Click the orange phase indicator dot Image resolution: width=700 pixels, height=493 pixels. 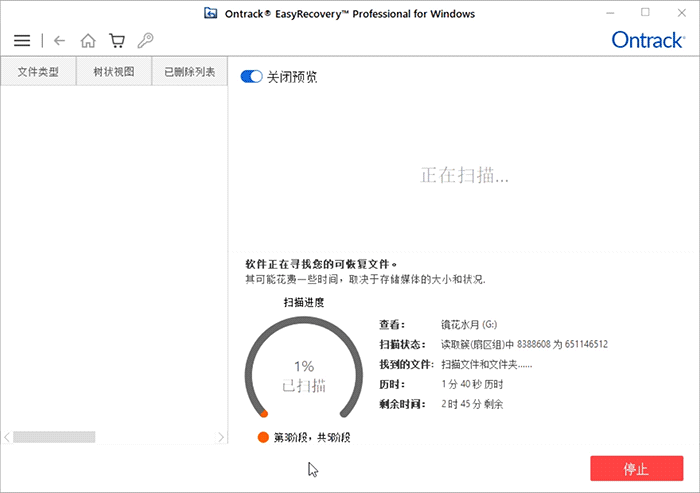(263, 437)
